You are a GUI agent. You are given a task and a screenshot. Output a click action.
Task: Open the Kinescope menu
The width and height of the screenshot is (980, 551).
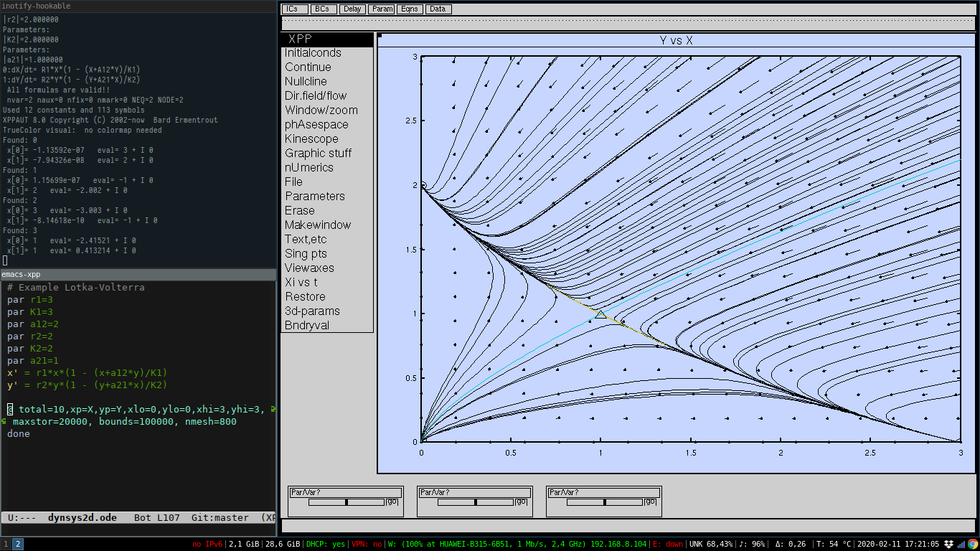pos(327,139)
